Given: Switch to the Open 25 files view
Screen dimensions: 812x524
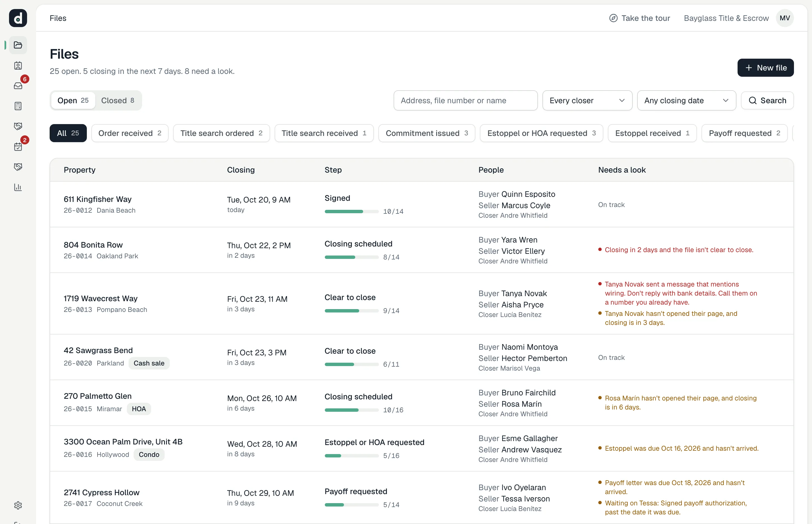Looking at the screenshot, I should [73, 100].
